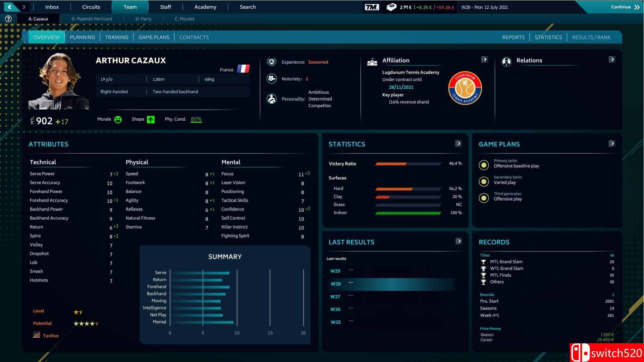
Task: Click the Personality traits icon
Action: pyautogui.click(x=271, y=98)
